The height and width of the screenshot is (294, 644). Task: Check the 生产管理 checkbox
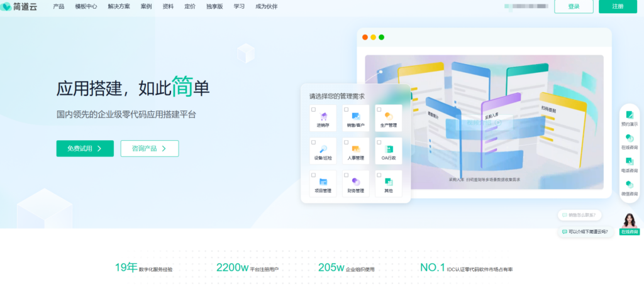[x=379, y=109]
